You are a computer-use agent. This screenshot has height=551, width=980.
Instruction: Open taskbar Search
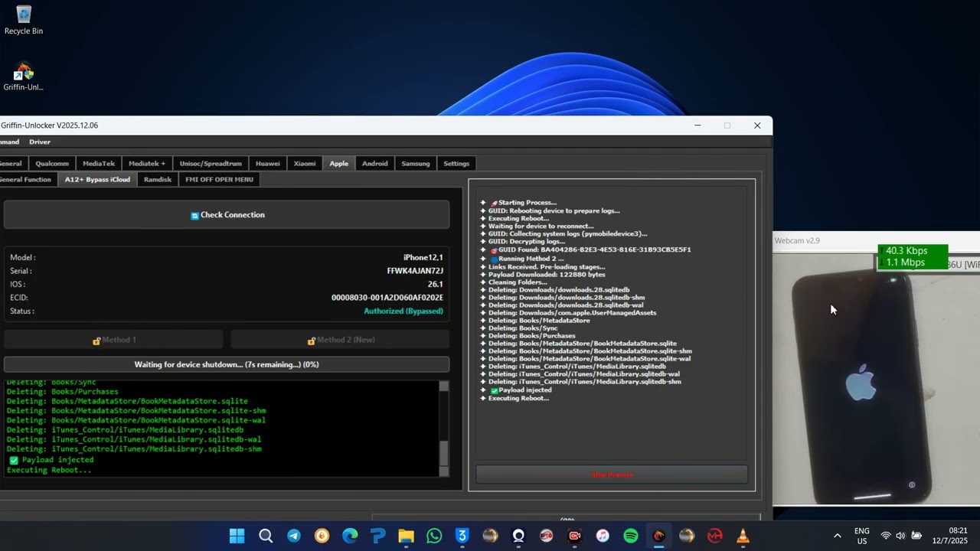(266, 536)
